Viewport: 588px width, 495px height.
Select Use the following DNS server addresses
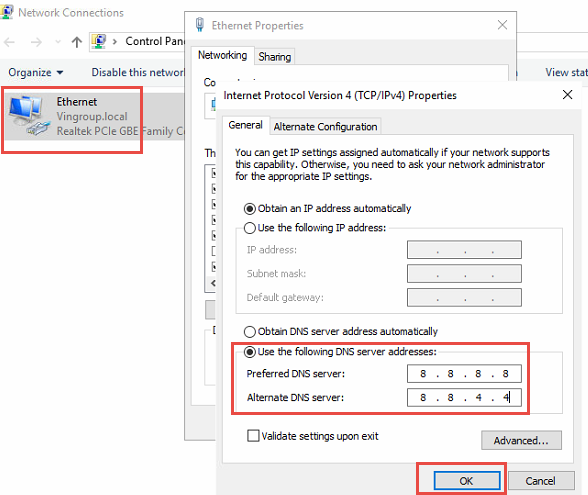[340, 352]
